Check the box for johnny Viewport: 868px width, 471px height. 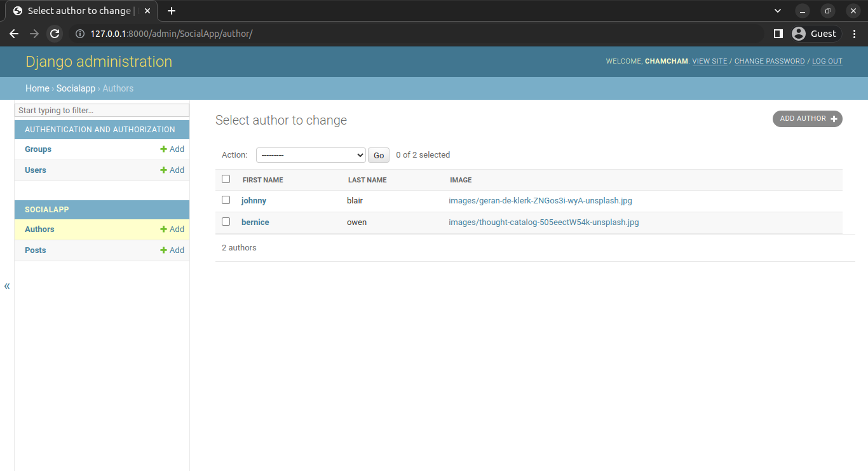pos(226,200)
